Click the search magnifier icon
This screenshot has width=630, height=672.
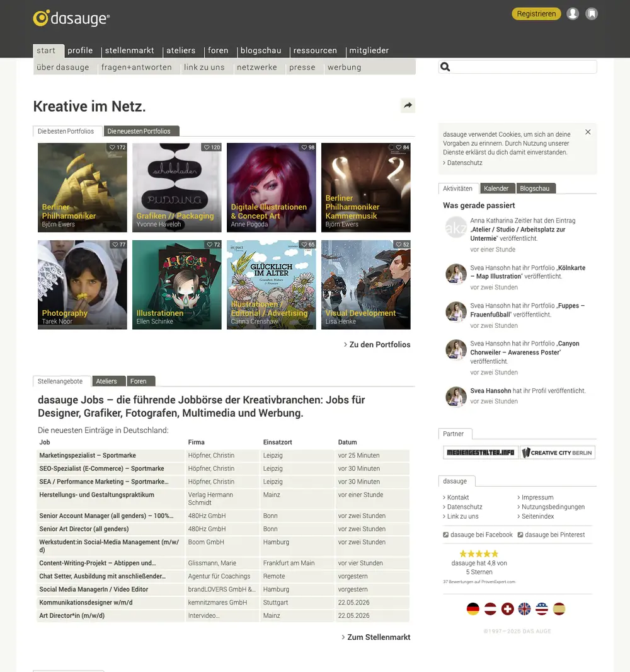tap(445, 67)
